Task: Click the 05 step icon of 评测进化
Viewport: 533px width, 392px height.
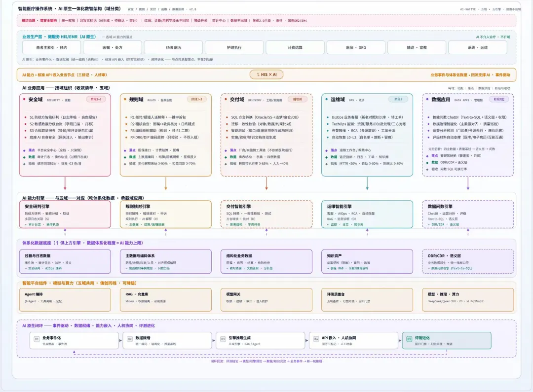Action: tap(409, 339)
